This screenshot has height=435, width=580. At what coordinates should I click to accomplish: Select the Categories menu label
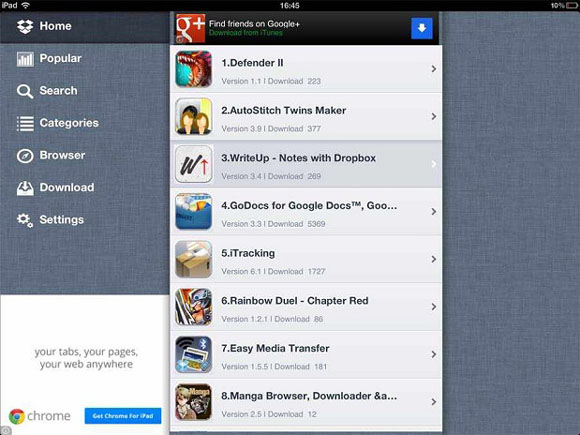pos(69,123)
